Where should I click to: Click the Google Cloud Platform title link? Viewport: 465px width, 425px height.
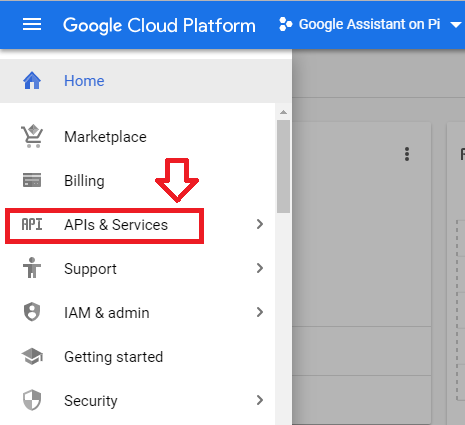(x=159, y=25)
